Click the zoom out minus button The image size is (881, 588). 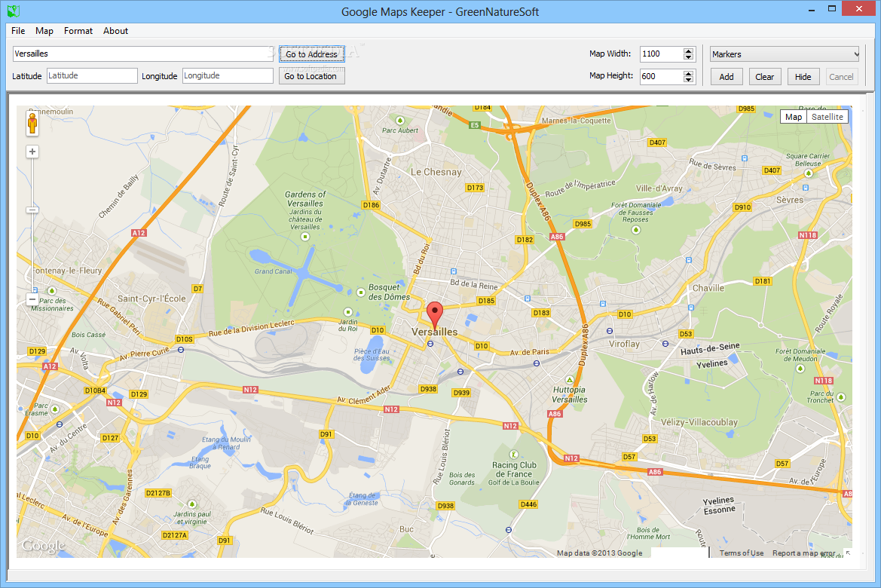click(32, 299)
